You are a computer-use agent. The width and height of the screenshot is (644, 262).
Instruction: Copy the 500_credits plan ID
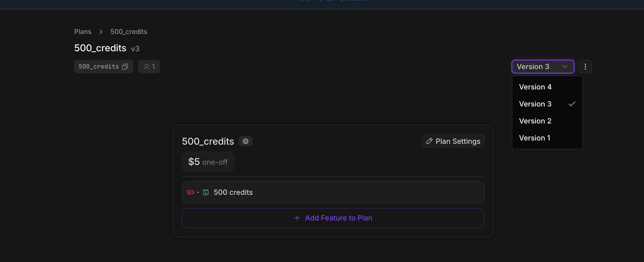(125, 67)
